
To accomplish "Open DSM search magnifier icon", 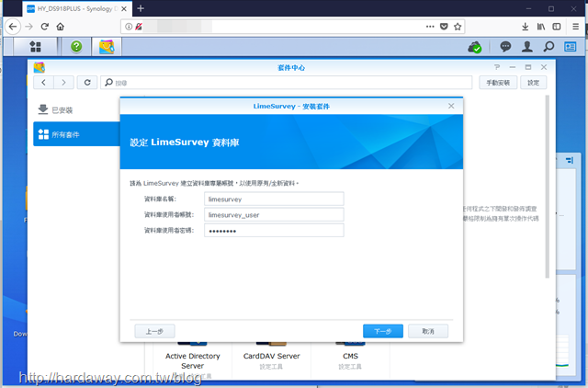I will 548,47.
